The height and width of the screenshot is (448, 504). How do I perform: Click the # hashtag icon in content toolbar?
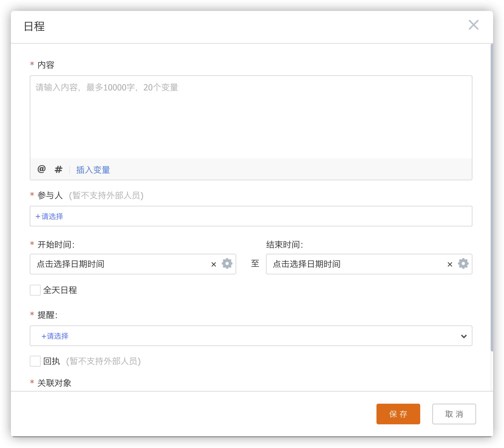58,169
